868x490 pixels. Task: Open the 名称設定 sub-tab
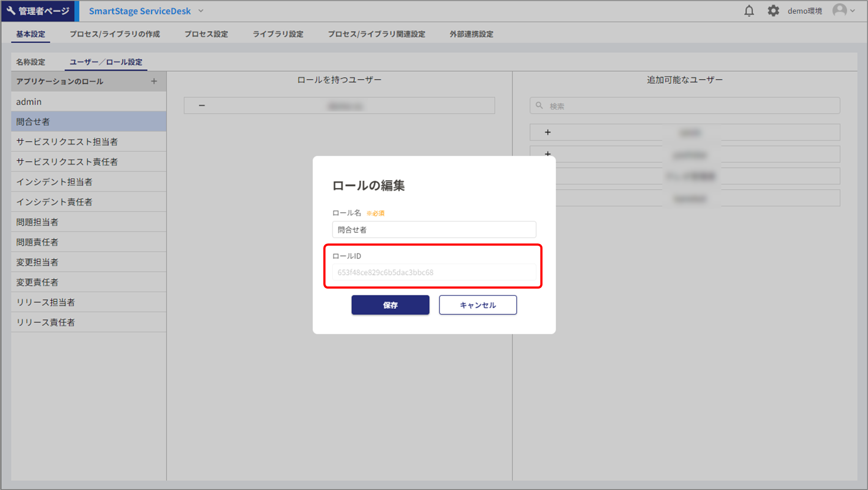tap(30, 62)
